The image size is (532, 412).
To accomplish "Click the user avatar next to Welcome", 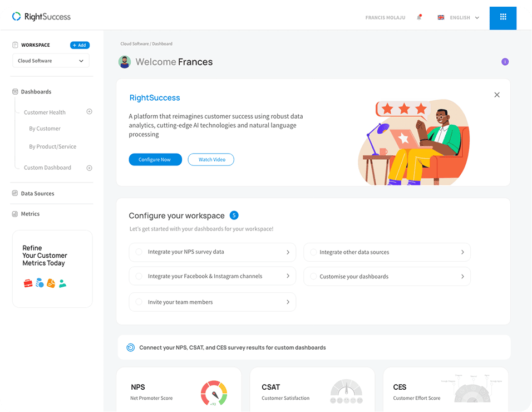I will tap(125, 62).
